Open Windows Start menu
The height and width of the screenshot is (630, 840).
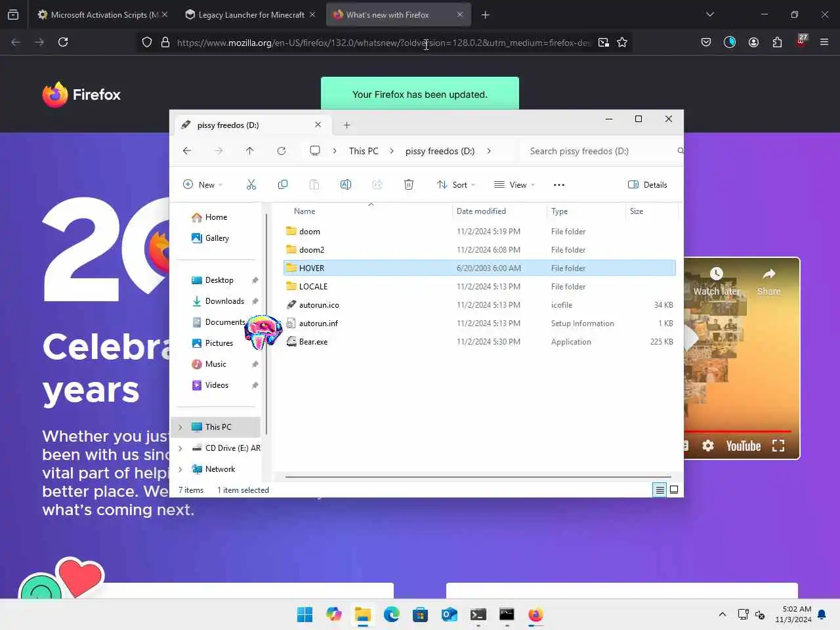305,614
